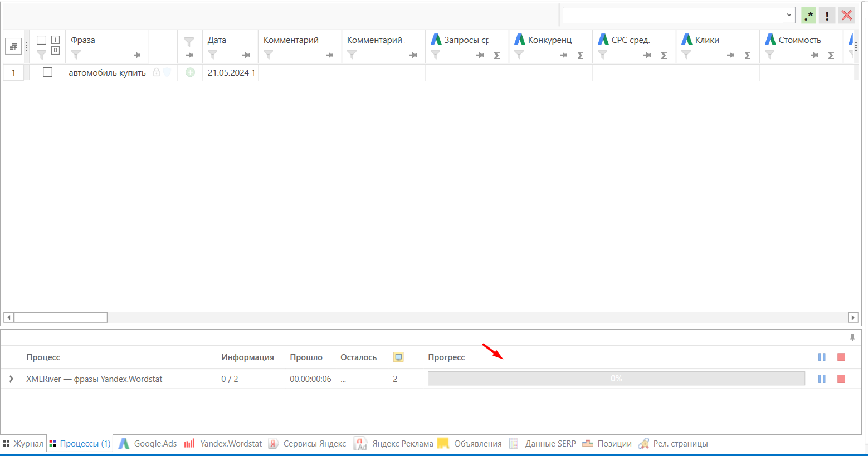
Task: Click the filter icon in the Фраза column
Action: (x=76, y=55)
